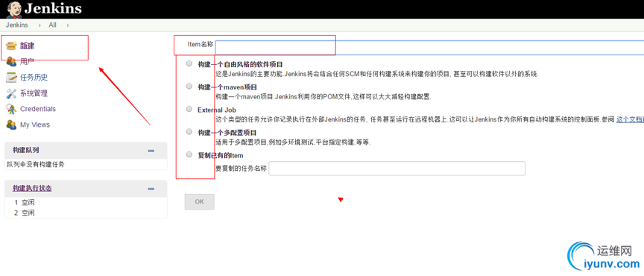The image size is (644, 276).
Task: Select 构建一个maven项目 radio button
Action: tap(189, 87)
